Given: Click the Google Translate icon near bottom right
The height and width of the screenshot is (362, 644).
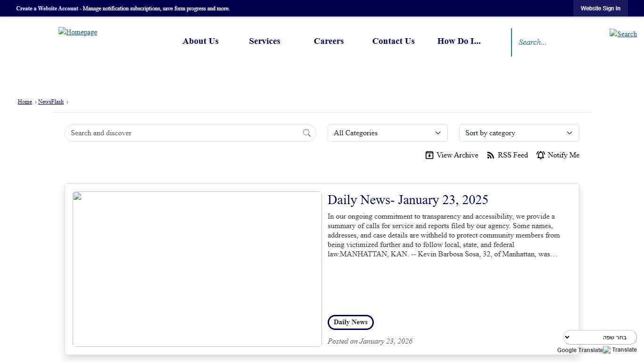Looking at the screenshot, I should tap(607, 350).
